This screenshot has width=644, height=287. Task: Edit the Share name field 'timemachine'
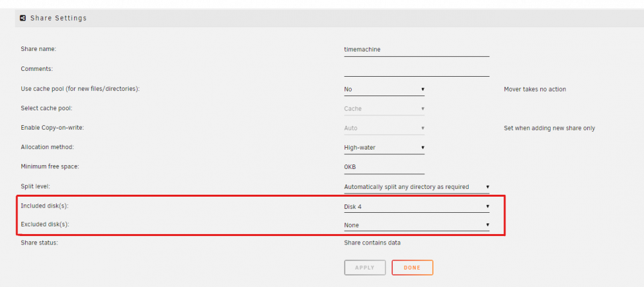[417, 50]
